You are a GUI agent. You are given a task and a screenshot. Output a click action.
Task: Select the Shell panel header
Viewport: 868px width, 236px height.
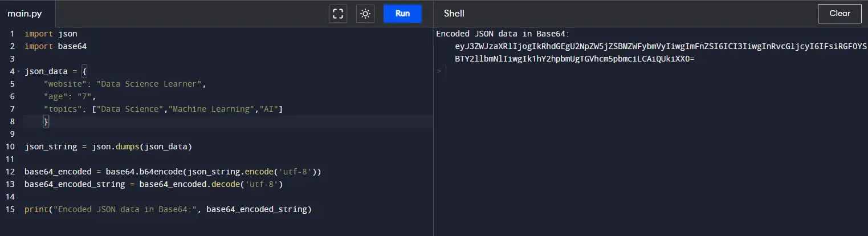454,14
